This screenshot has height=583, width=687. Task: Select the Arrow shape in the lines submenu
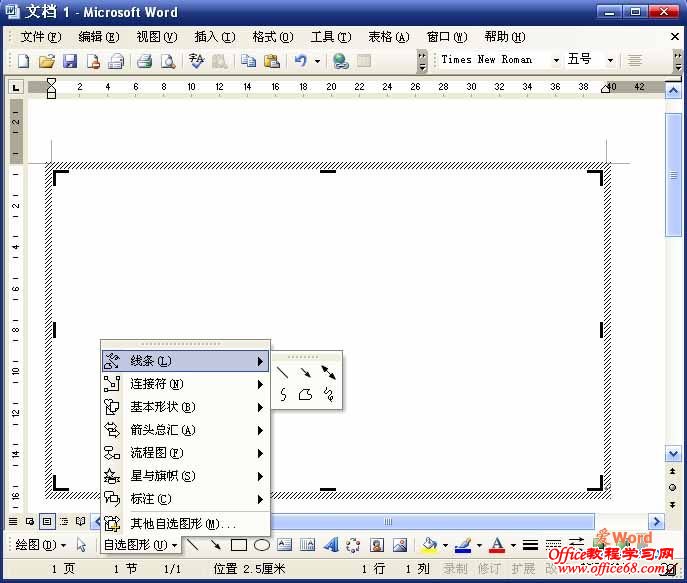tap(305, 372)
